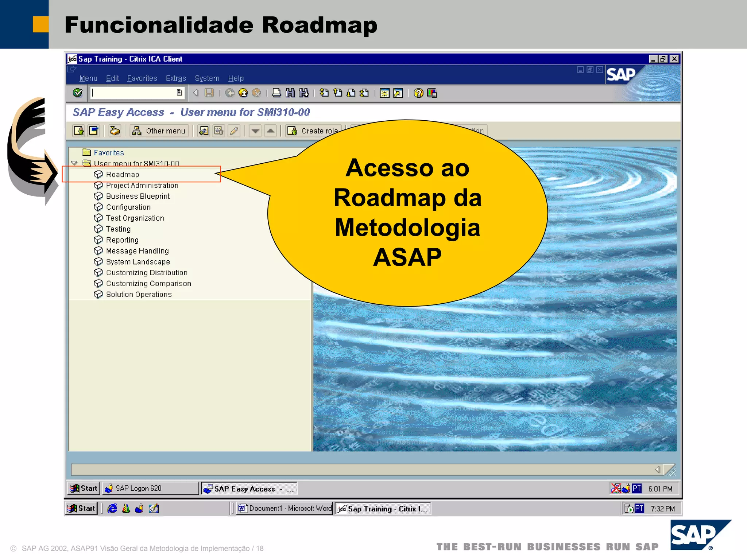Click the Find Next binoculars-plus icon
This screenshot has height=560, width=747.
(x=303, y=93)
